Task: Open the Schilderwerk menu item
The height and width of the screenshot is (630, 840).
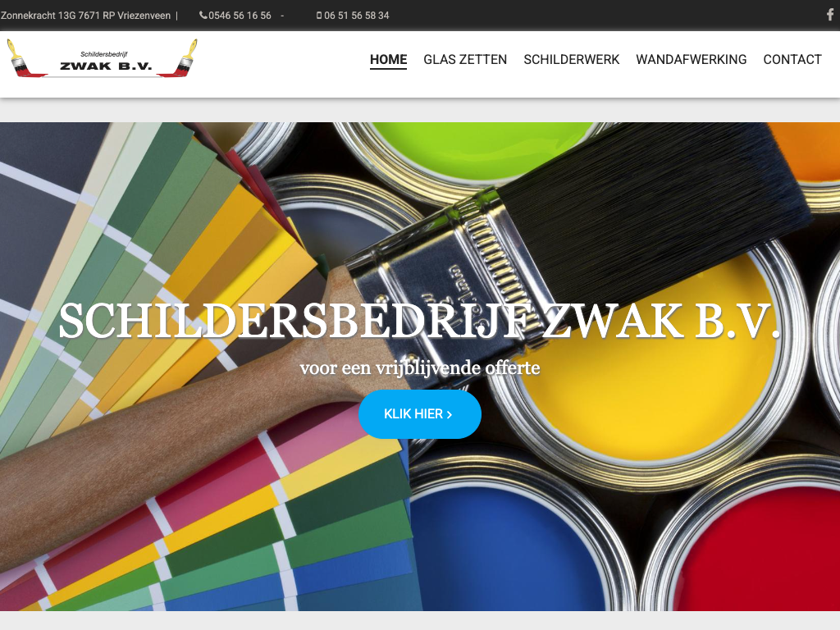Action: pyautogui.click(x=572, y=59)
